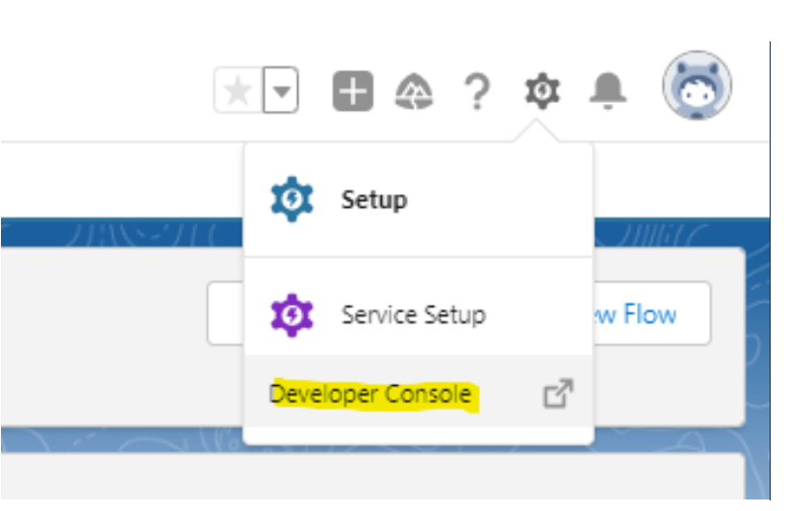Screen dimensions: 812x511
Task: Click the Help question mark icon
Action: [476, 92]
